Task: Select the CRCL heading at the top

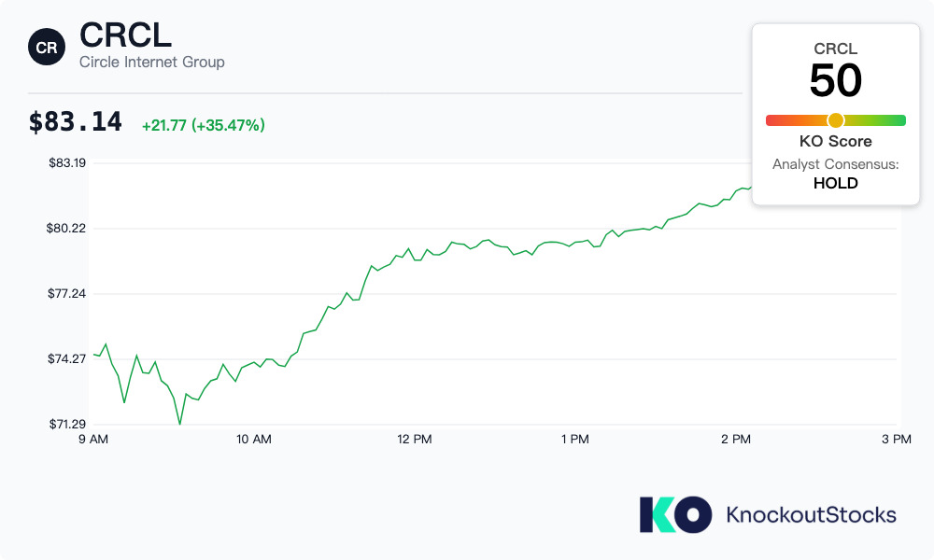Action: 124,37
